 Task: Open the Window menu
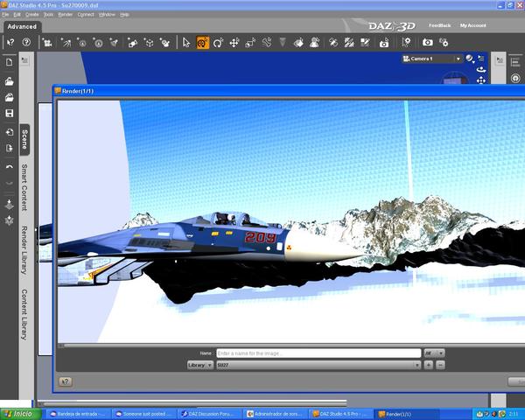[107, 15]
